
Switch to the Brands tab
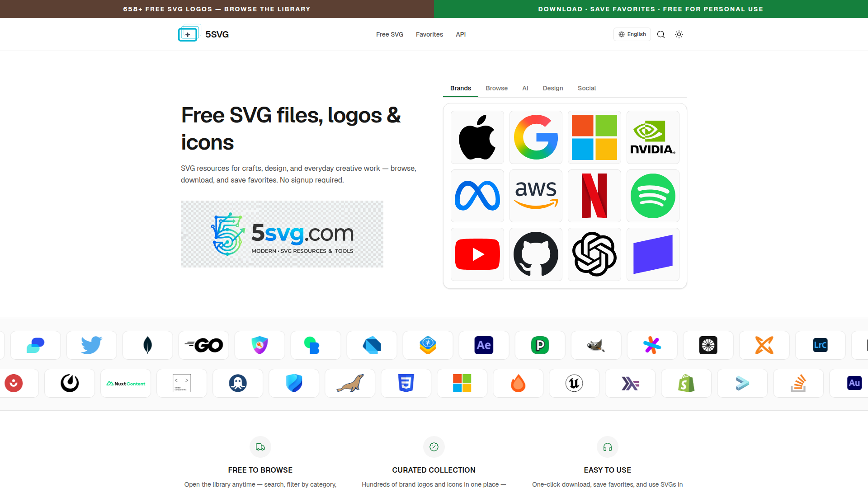point(461,88)
